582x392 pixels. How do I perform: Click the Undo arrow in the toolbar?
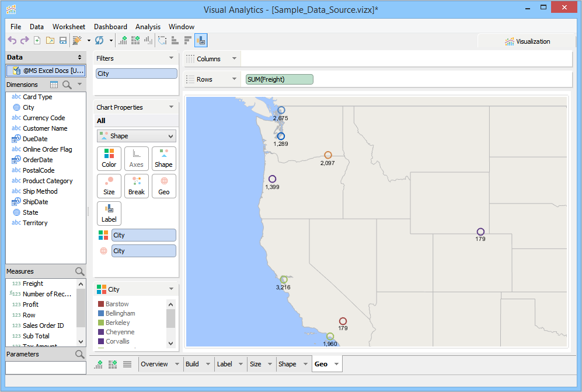pos(12,40)
